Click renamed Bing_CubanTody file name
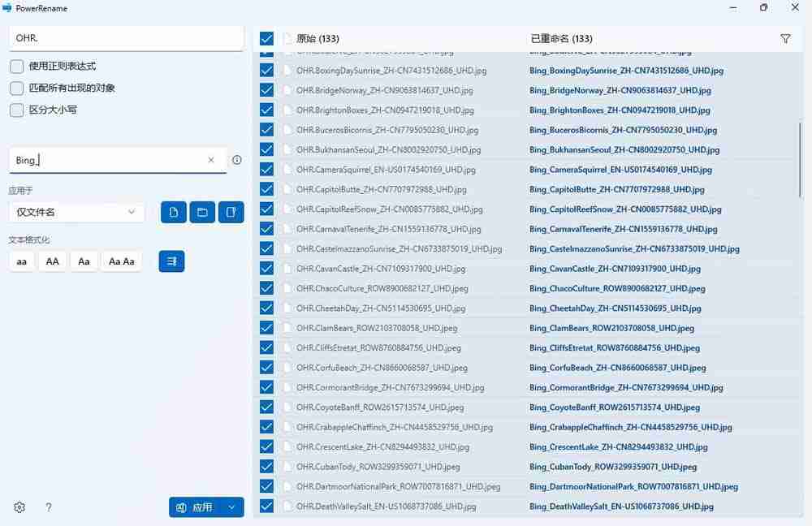 tap(613, 467)
